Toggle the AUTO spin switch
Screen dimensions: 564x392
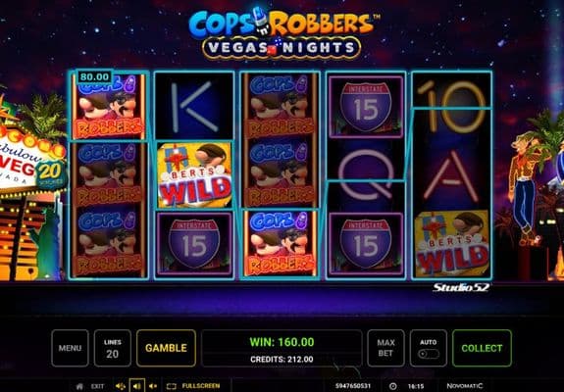tap(429, 354)
